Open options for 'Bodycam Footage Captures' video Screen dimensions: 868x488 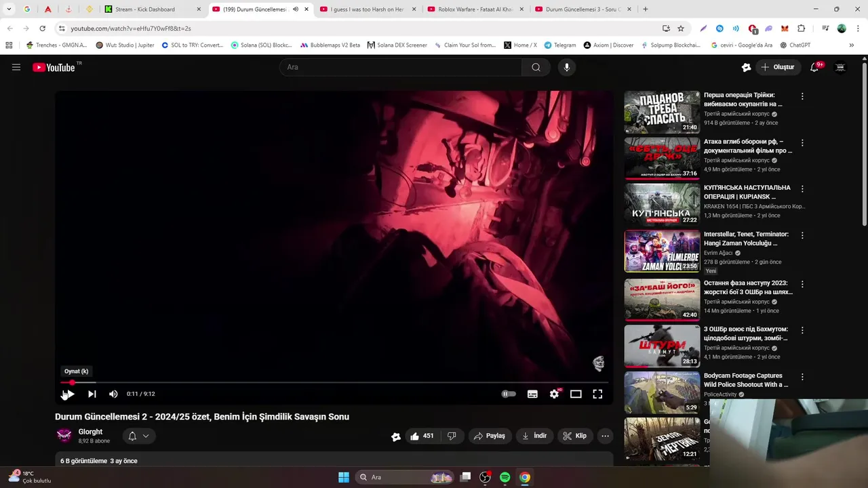pos(802,376)
